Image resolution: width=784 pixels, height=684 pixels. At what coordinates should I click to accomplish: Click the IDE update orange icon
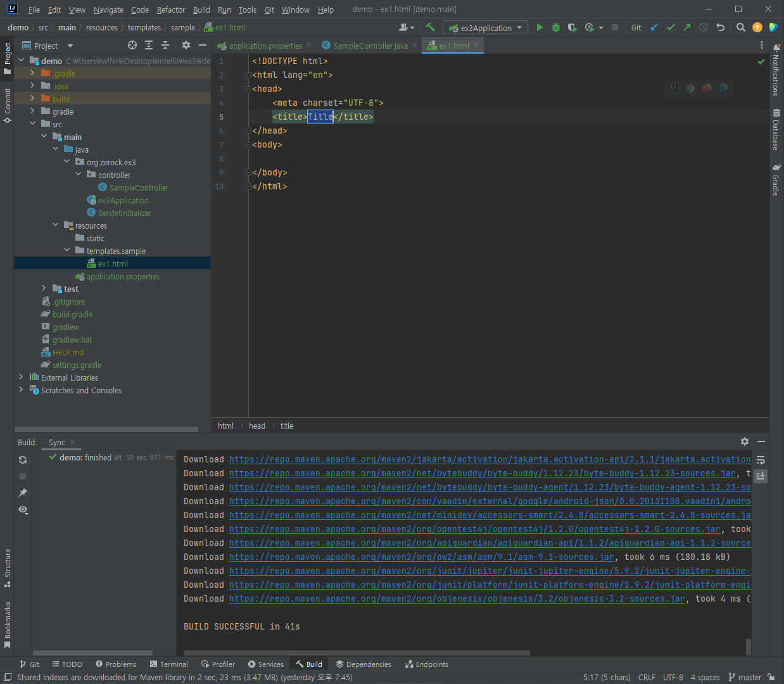pyautogui.click(x=757, y=27)
